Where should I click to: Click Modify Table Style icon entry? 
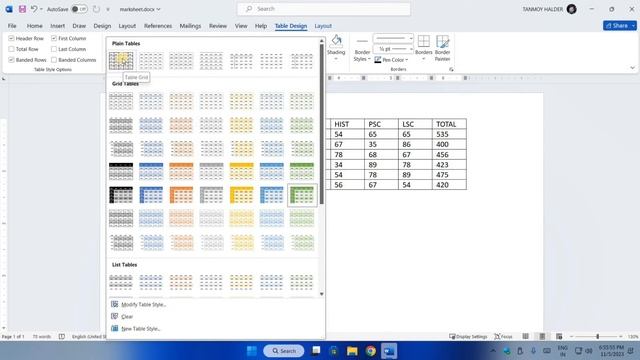[x=115, y=304]
